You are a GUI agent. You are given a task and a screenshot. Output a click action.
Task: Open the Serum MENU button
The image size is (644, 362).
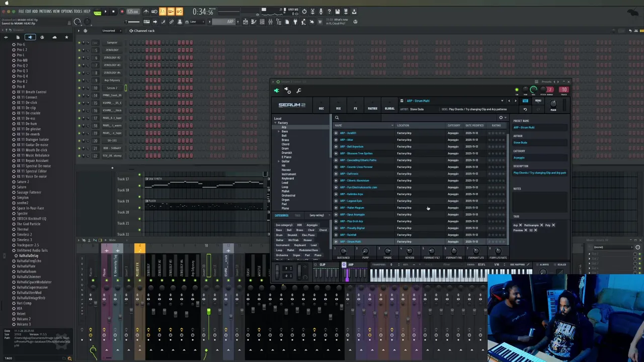pyautogui.click(x=538, y=101)
